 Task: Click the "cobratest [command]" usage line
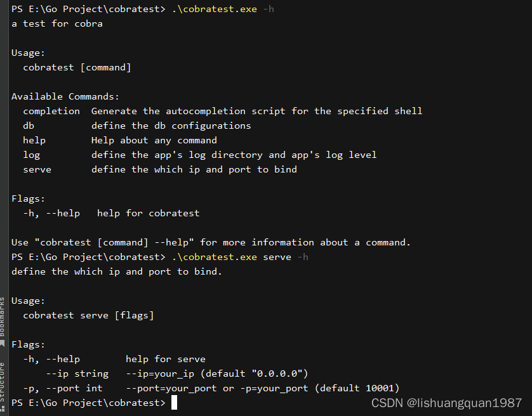(77, 67)
